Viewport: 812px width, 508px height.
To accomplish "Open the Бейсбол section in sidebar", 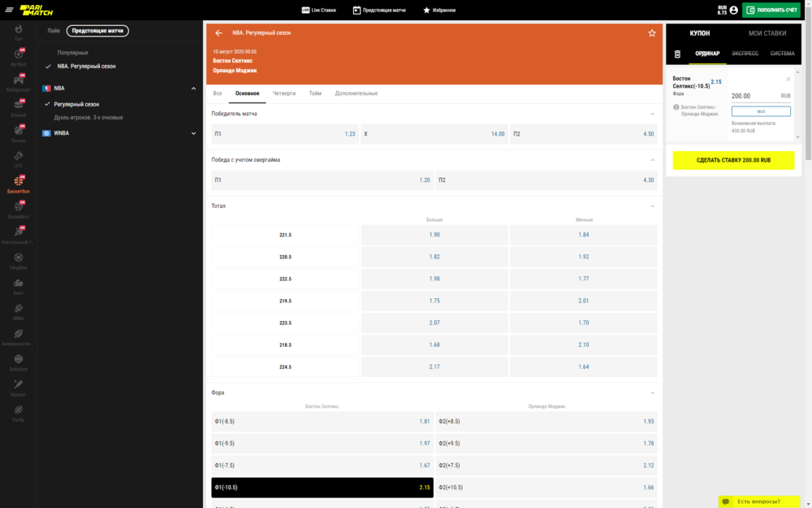I will [18, 363].
